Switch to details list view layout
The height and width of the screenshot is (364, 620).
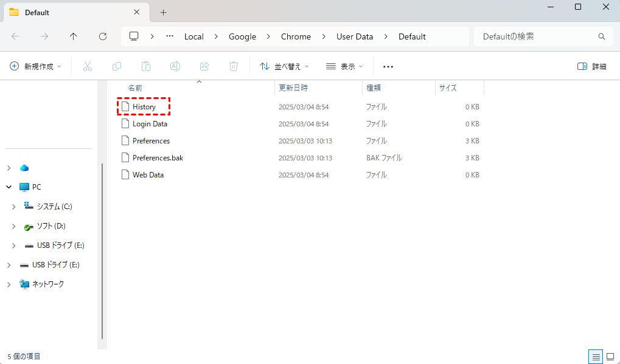[596, 356]
